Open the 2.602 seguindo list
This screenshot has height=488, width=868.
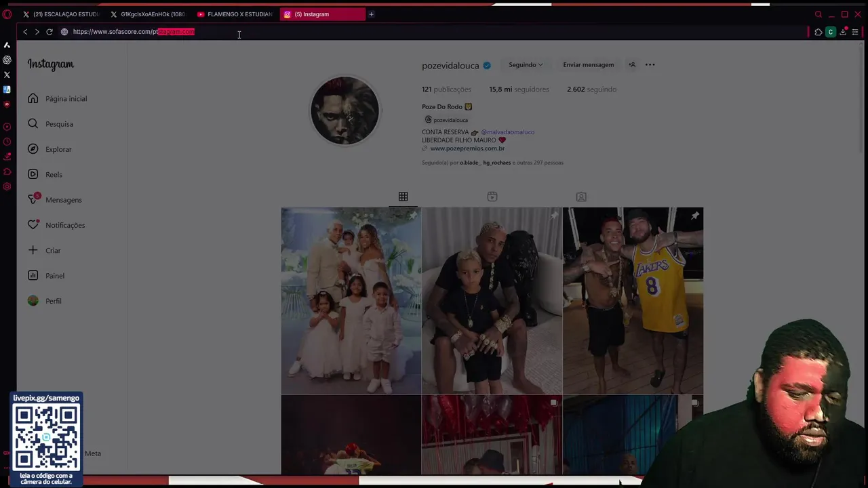point(591,89)
